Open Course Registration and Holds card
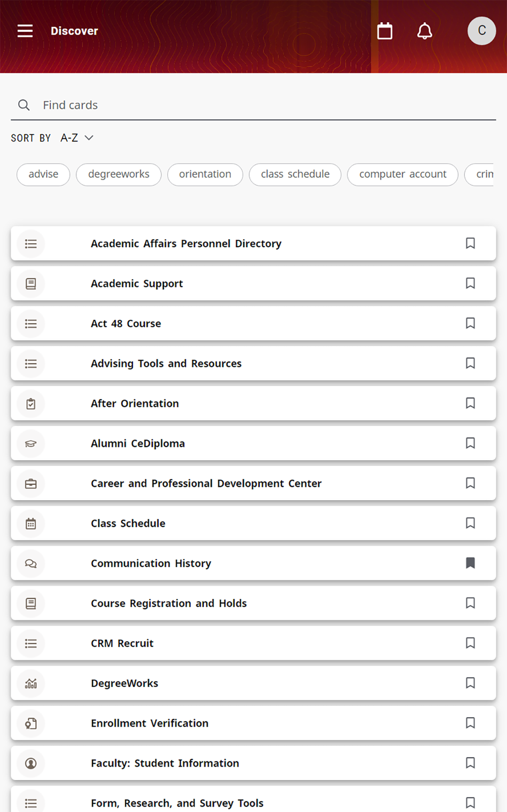The width and height of the screenshot is (507, 812). [253, 603]
